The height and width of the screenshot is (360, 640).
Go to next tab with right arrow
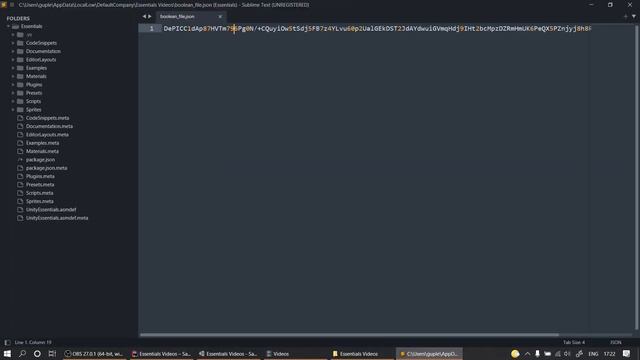click(x=150, y=17)
